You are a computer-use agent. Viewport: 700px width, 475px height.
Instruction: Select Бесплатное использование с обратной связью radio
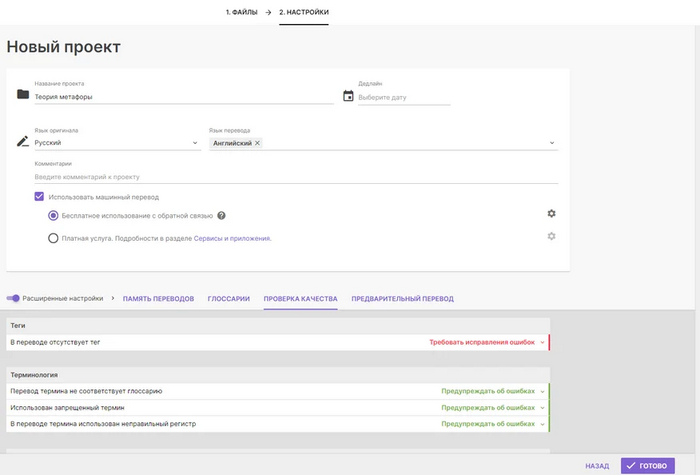(x=54, y=215)
